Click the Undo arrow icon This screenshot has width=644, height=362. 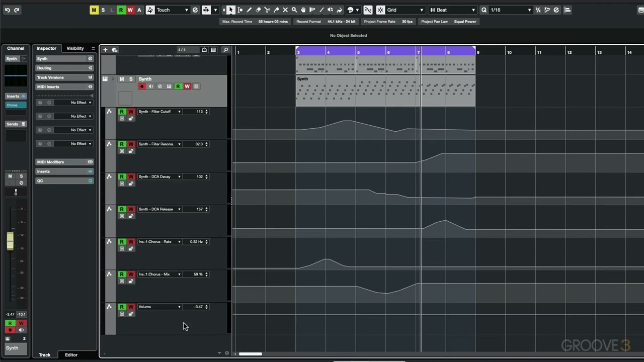[x=7, y=10]
